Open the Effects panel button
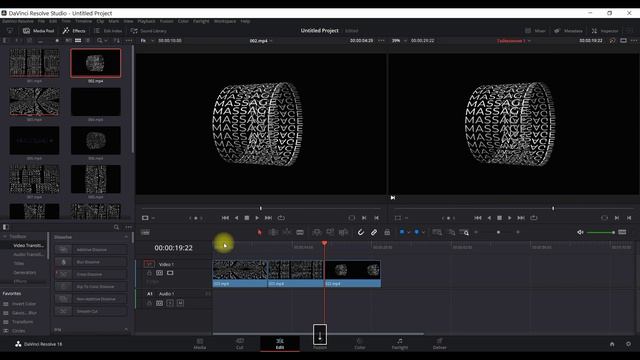 74,31
